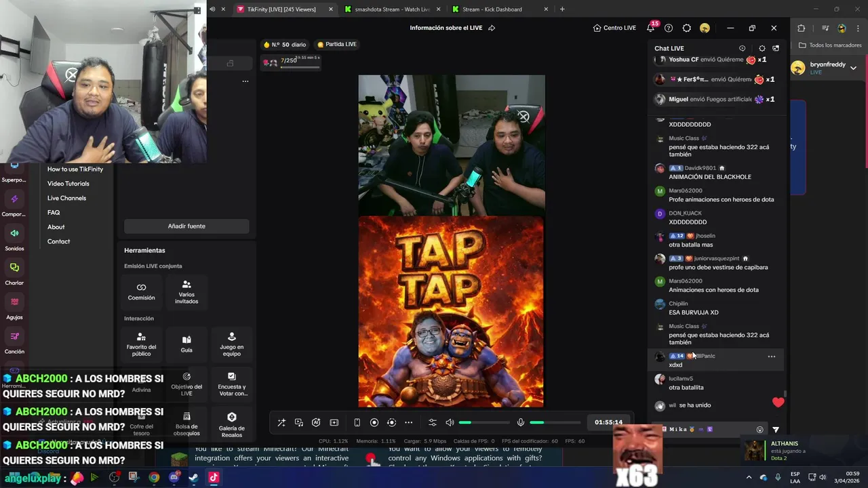Open the Guía tool
868x488 pixels.
pyautogui.click(x=186, y=344)
